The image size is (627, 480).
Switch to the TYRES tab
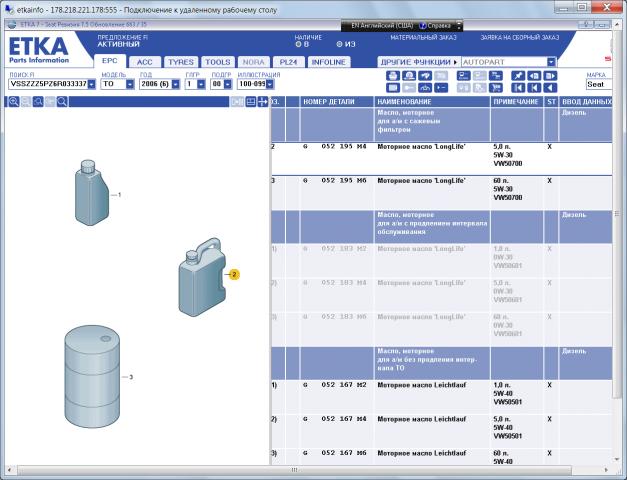181,62
